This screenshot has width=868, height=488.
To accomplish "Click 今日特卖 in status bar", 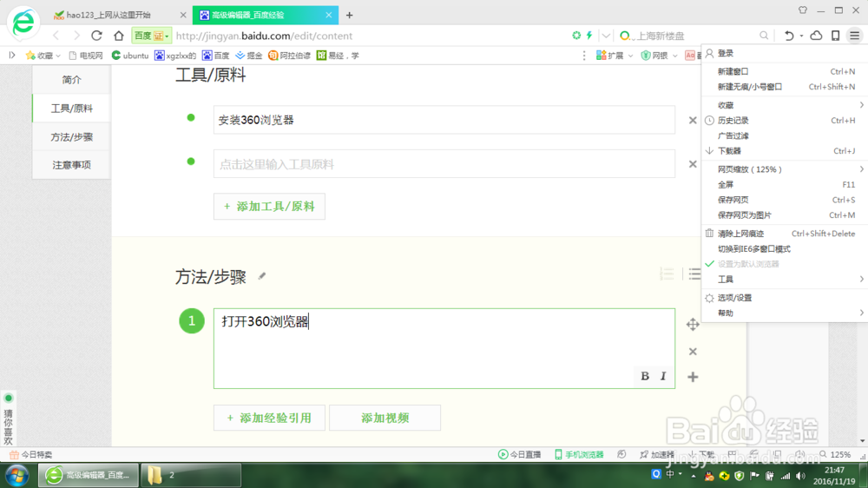I will pyautogui.click(x=31, y=454).
